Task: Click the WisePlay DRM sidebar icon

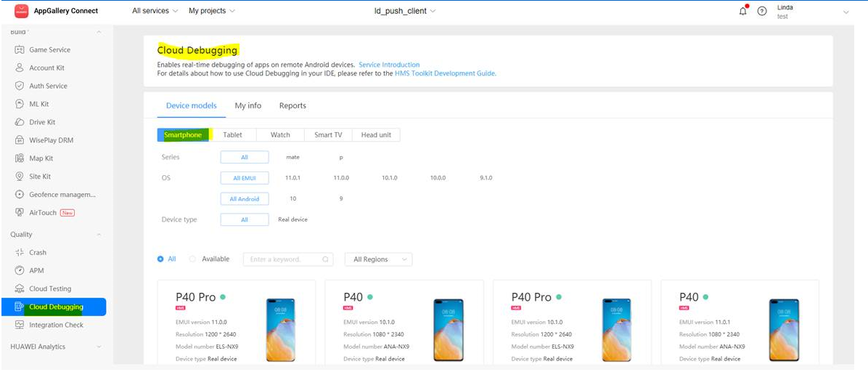Action: click(x=20, y=140)
